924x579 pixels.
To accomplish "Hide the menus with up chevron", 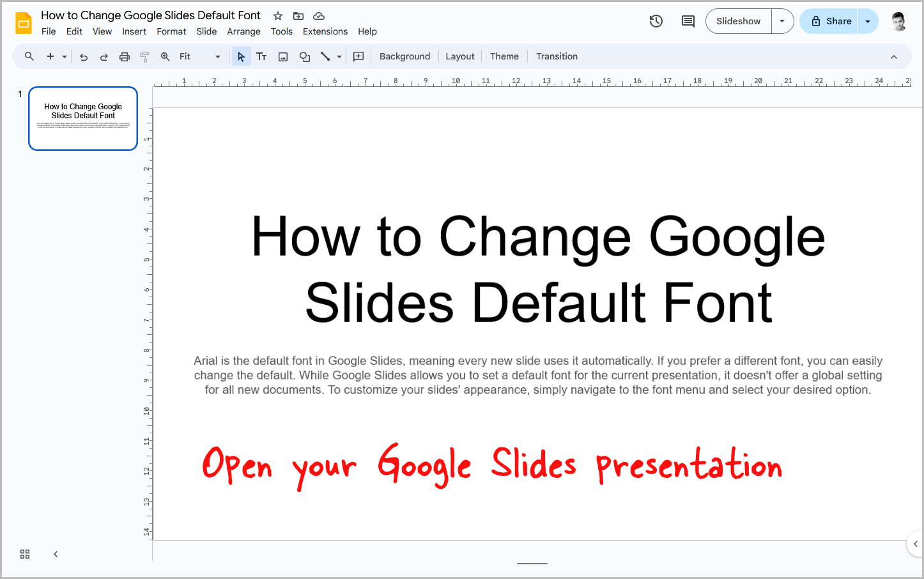I will [894, 57].
